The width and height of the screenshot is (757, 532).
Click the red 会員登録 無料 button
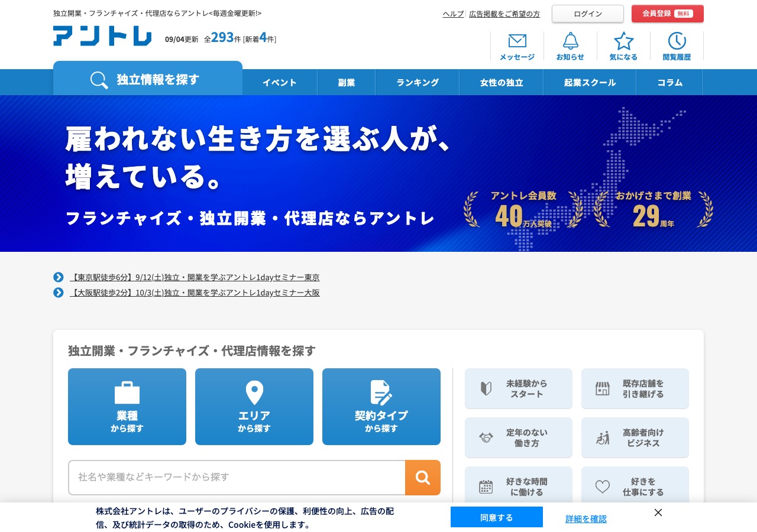pos(668,14)
